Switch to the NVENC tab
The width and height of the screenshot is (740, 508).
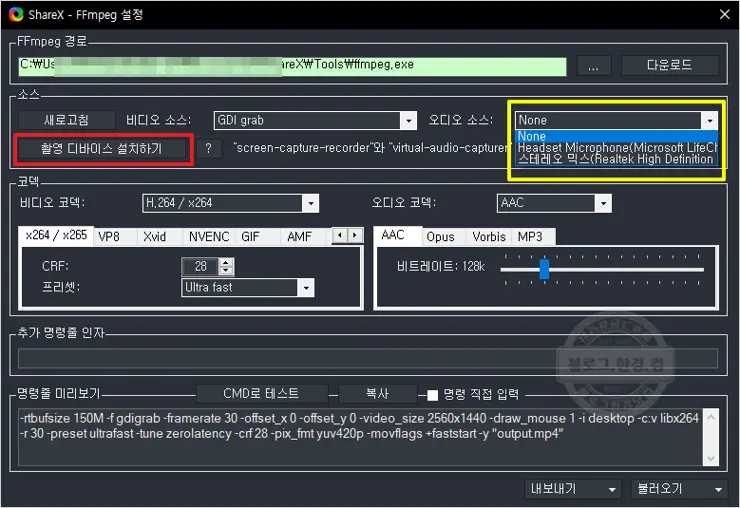tap(209, 237)
